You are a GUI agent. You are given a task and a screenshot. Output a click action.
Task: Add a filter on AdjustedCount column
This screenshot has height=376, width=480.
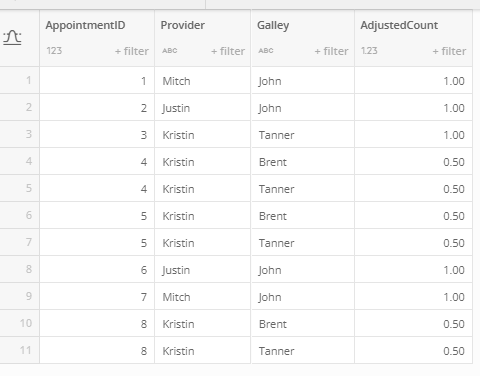click(449, 51)
